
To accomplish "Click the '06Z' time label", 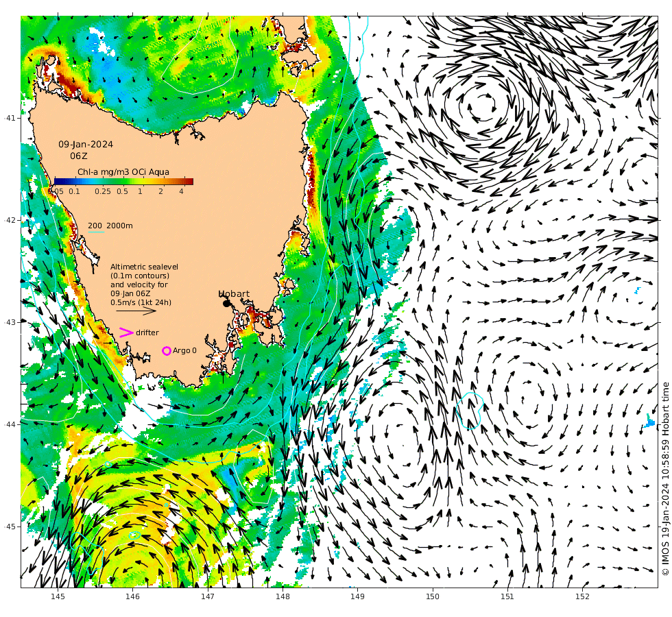I will pos(78,156).
